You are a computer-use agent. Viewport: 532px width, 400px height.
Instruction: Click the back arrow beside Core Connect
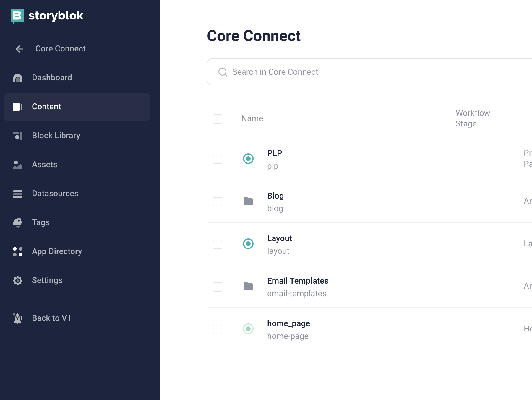pos(20,49)
